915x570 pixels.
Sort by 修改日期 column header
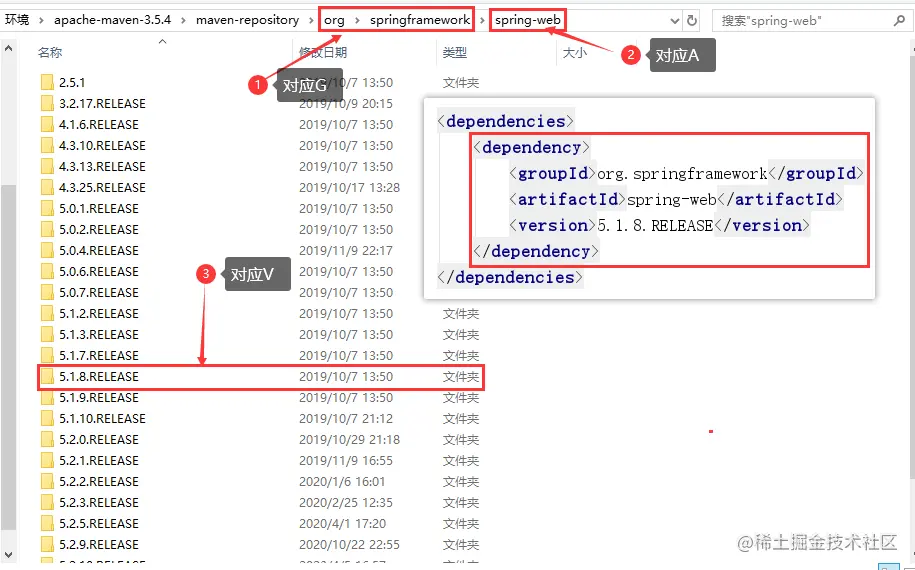323,53
